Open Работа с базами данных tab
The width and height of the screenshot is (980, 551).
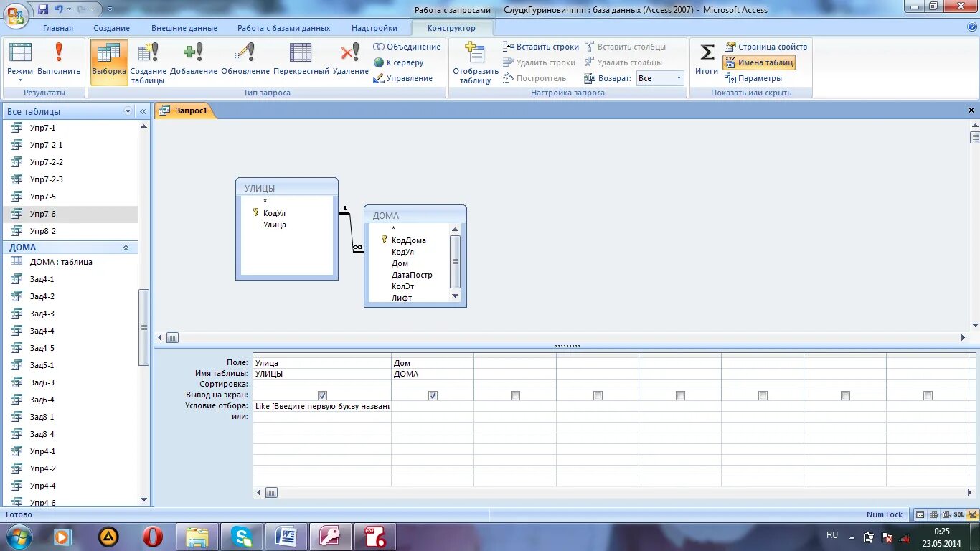[284, 28]
